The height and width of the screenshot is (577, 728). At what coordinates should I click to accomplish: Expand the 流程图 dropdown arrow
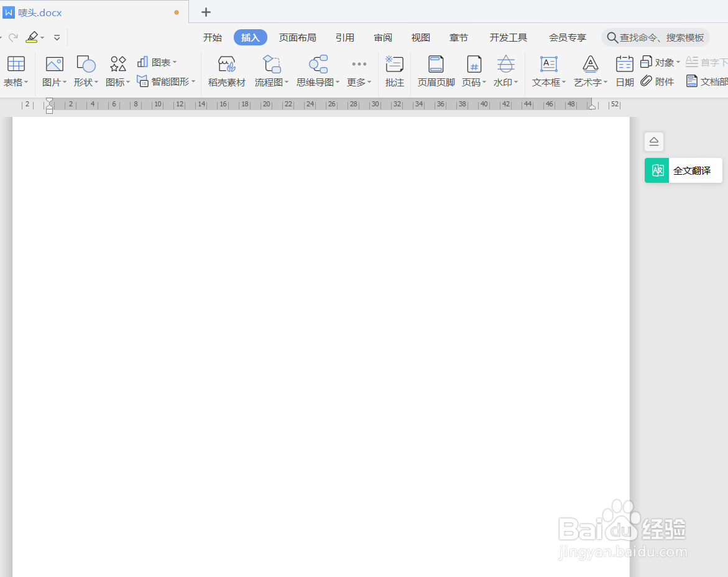click(287, 82)
